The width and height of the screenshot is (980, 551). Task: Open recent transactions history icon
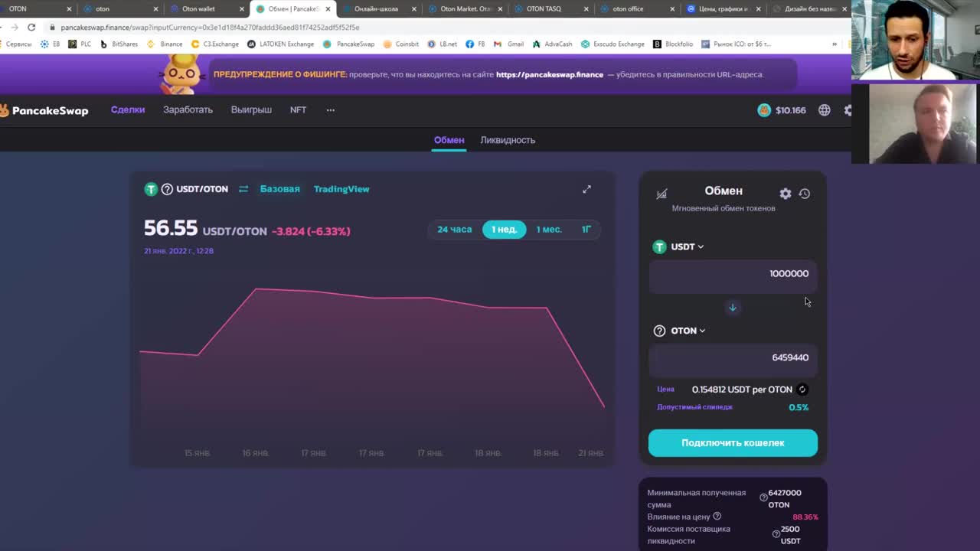click(804, 194)
